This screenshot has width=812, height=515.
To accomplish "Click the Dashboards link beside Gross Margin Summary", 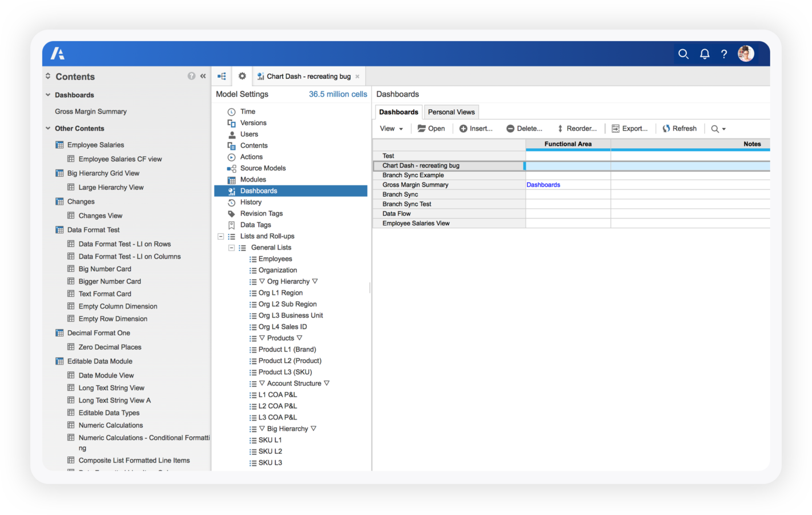I will click(x=542, y=184).
